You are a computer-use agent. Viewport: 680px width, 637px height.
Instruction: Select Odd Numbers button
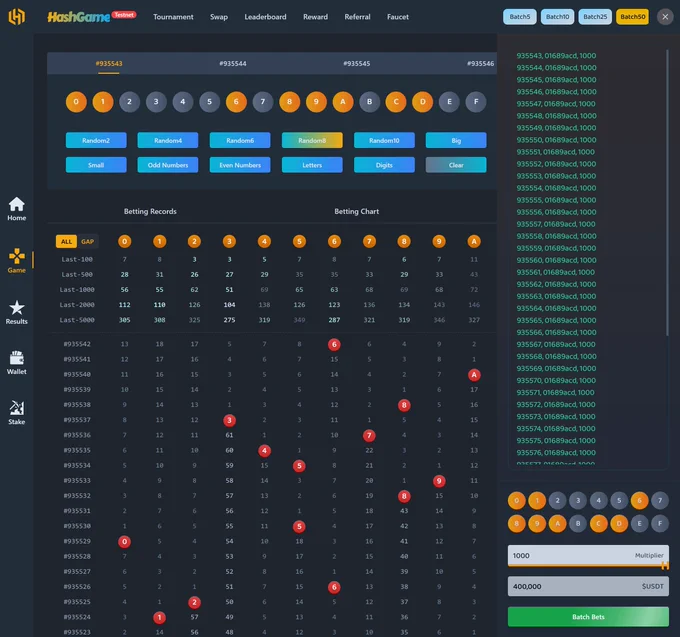pyautogui.click(x=168, y=165)
